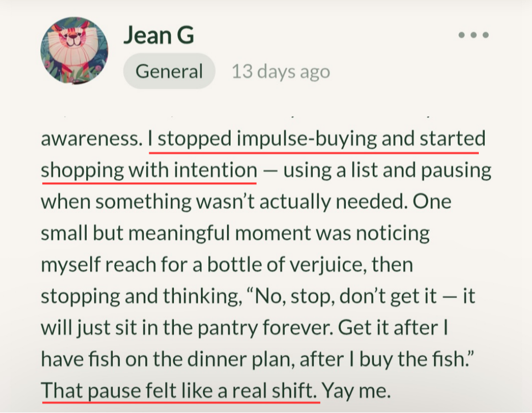Select the General category tag
Image resolution: width=532 pixels, height=413 pixels.
pyautogui.click(x=169, y=71)
